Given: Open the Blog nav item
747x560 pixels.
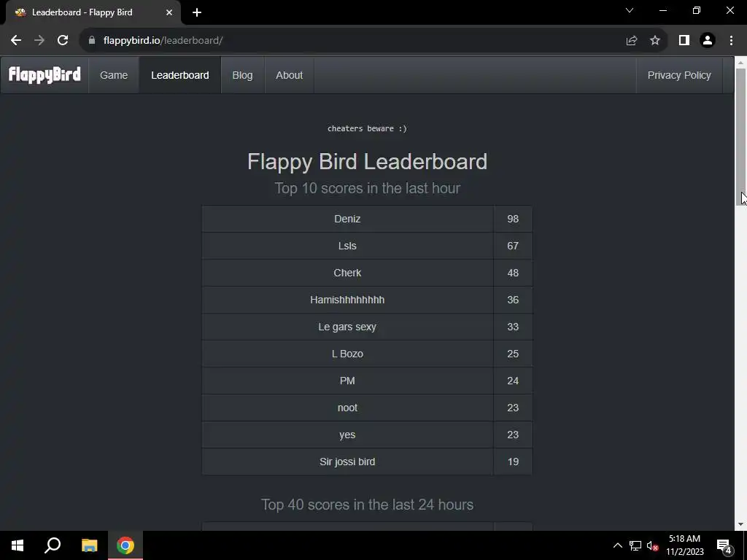Looking at the screenshot, I should pyautogui.click(x=242, y=75).
